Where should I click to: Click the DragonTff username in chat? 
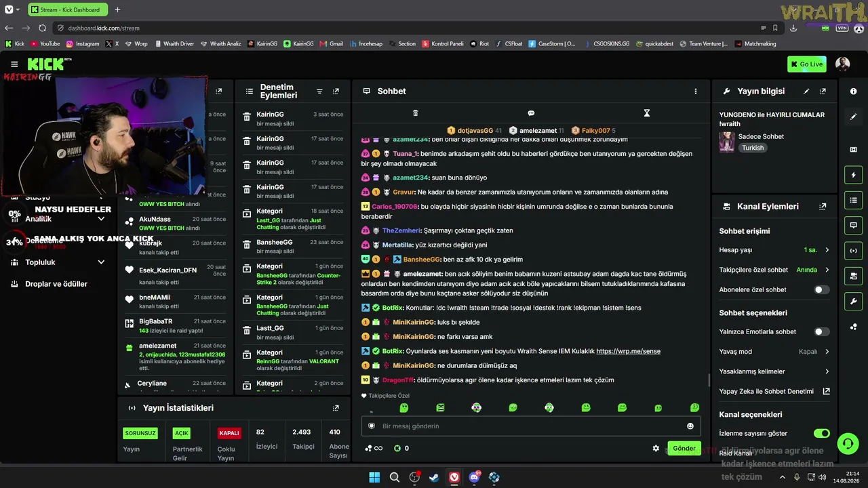tap(397, 380)
